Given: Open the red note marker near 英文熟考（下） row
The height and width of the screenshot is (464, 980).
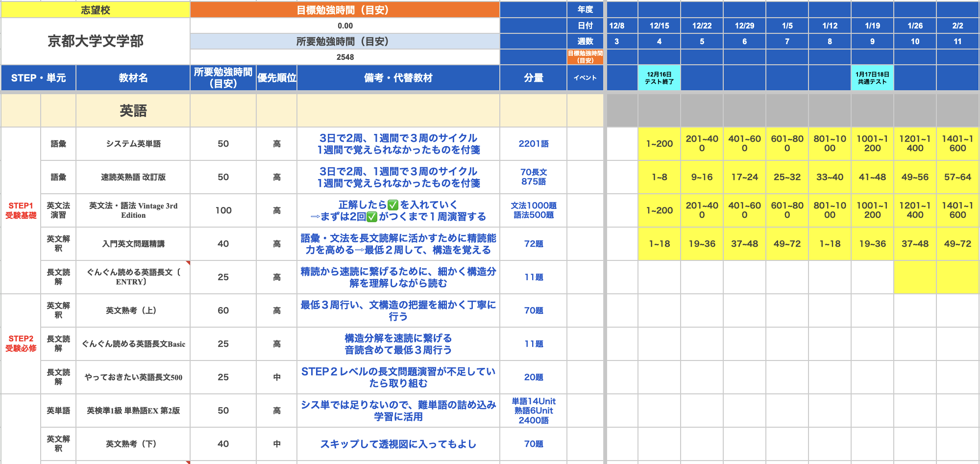Looking at the screenshot, I should 188,462.
